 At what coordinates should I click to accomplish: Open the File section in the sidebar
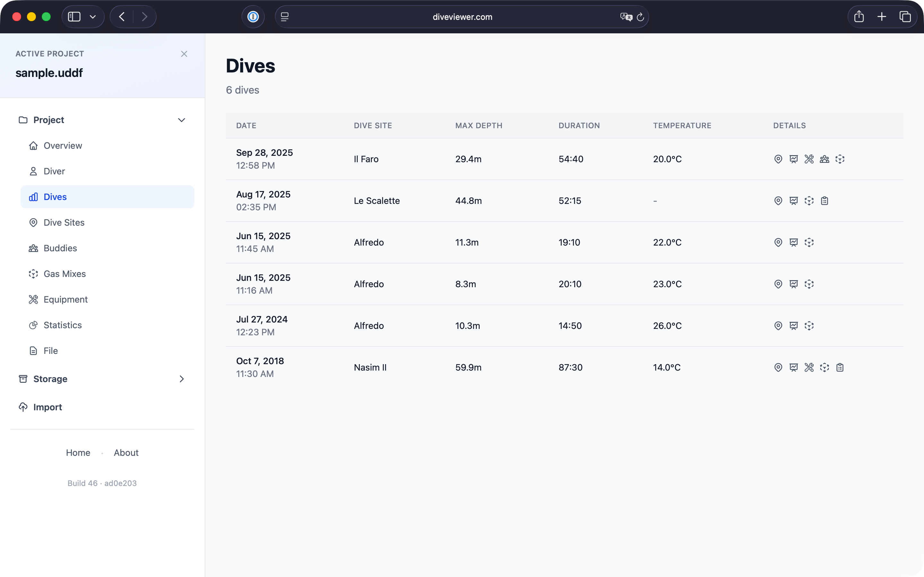click(x=50, y=350)
